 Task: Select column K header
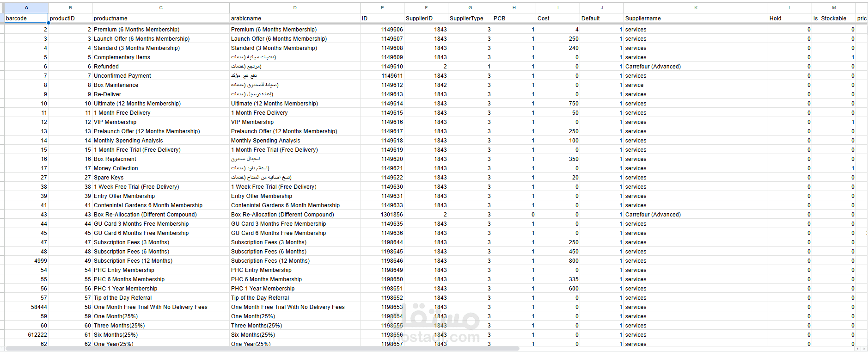point(696,7)
